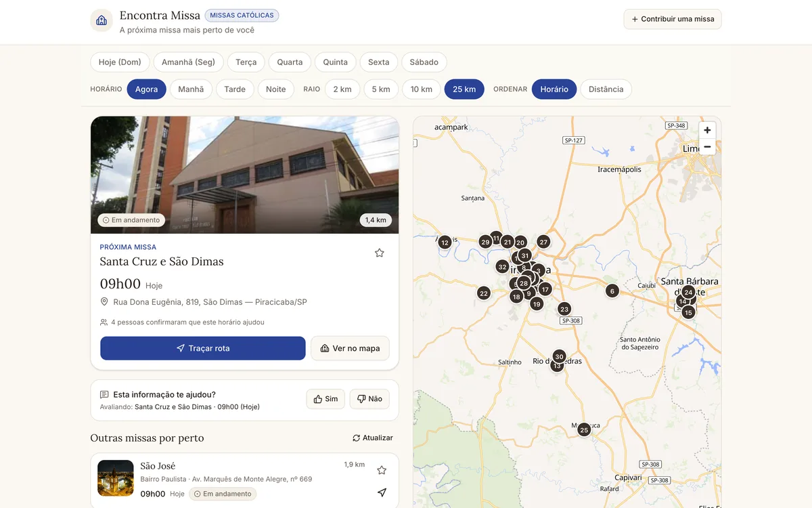Viewport: 812px width, 508px height.
Task: Click the Encontra Missa church logo
Action: click(x=101, y=20)
